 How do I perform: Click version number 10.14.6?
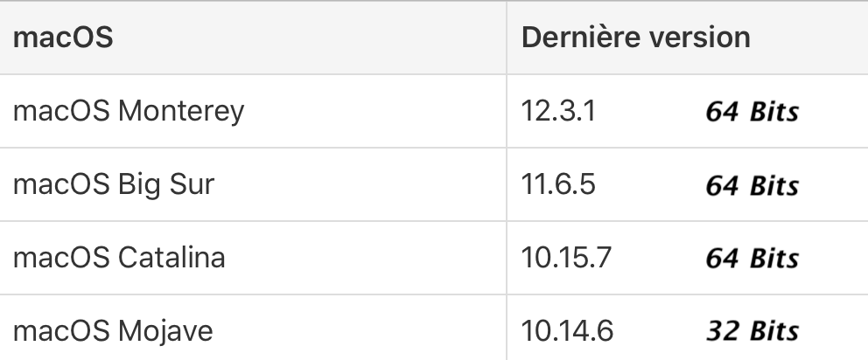pyautogui.click(x=567, y=332)
